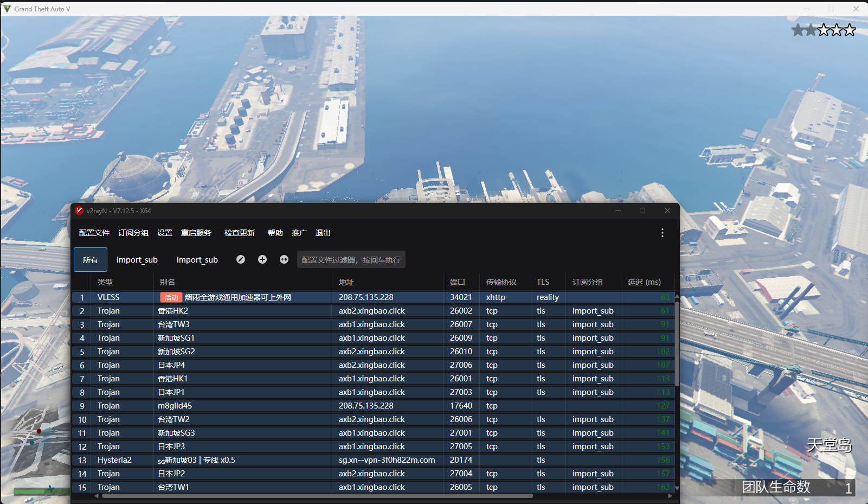This screenshot has height=504, width=868.
Task: Select the 香港HK2 server row
Action: tap(373, 311)
